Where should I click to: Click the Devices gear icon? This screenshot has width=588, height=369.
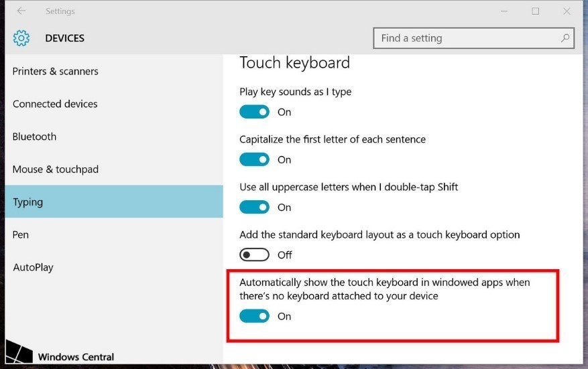click(x=21, y=38)
